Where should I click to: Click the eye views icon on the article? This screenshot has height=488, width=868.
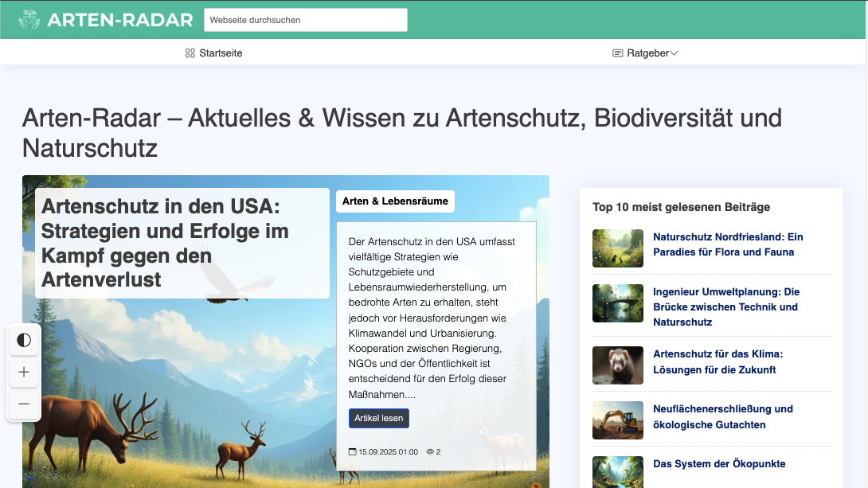[x=430, y=452]
